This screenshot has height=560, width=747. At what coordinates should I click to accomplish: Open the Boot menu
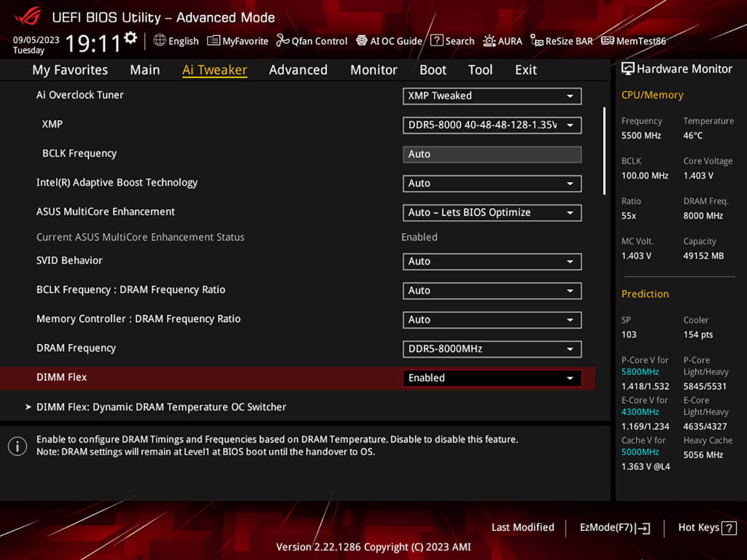pos(433,70)
